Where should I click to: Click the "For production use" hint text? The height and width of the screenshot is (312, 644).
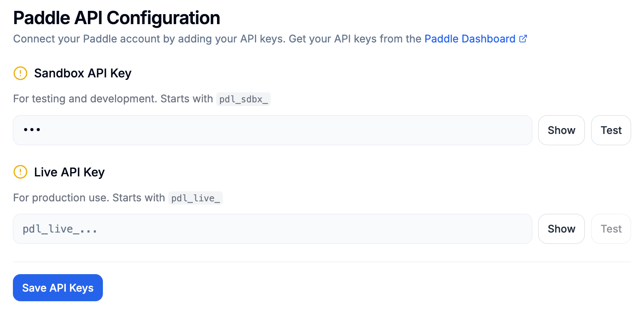pyautogui.click(x=89, y=198)
